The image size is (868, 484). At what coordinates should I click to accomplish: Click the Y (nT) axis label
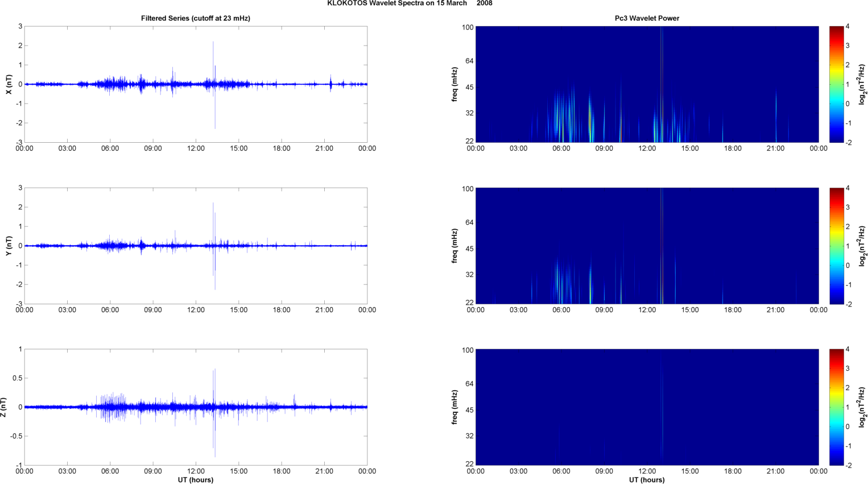9,246
